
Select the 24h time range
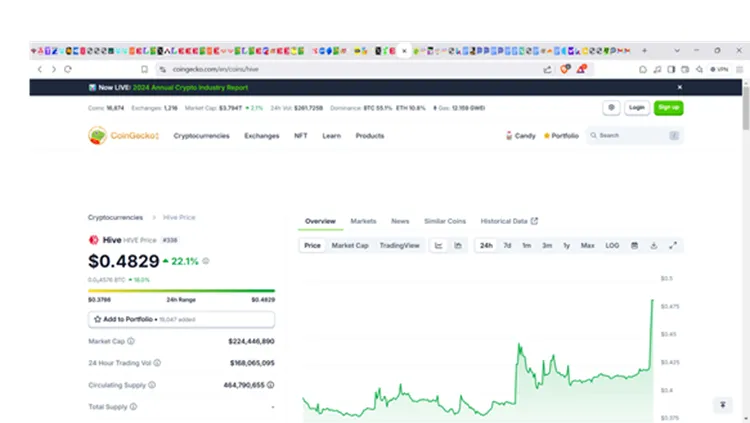coord(486,245)
